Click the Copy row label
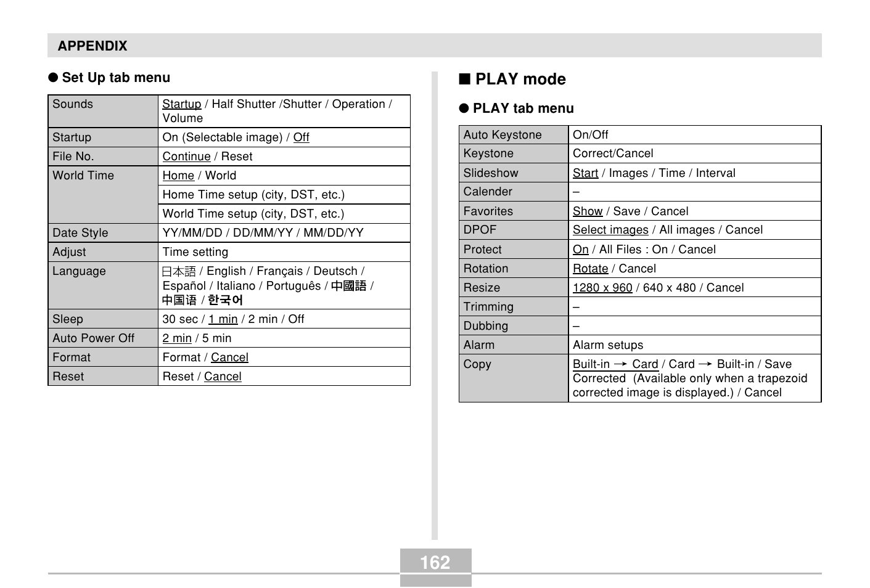 click(477, 364)
